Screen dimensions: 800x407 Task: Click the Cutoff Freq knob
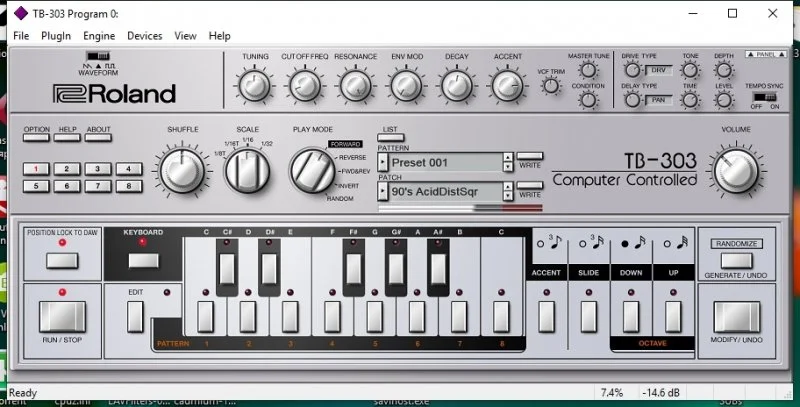pyautogui.click(x=305, y=85)
